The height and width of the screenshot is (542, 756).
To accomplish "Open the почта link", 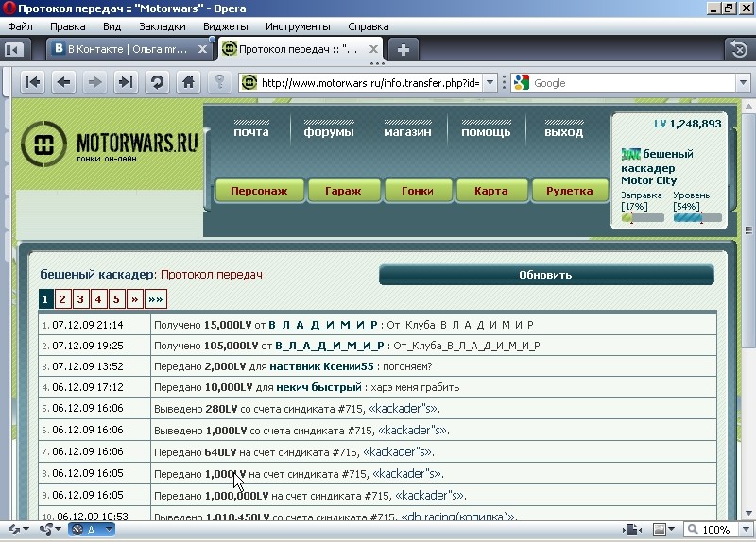I will point(251,131).
